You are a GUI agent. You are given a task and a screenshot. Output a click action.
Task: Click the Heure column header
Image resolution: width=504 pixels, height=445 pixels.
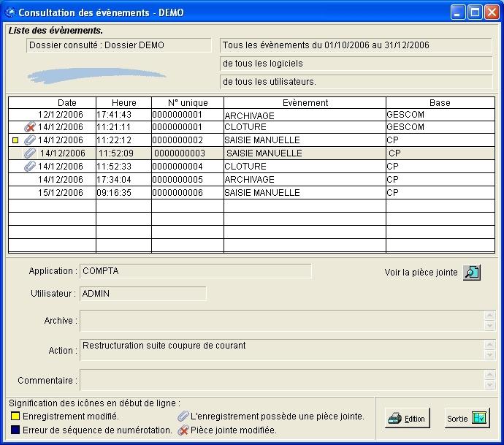[x=123, y=103]
